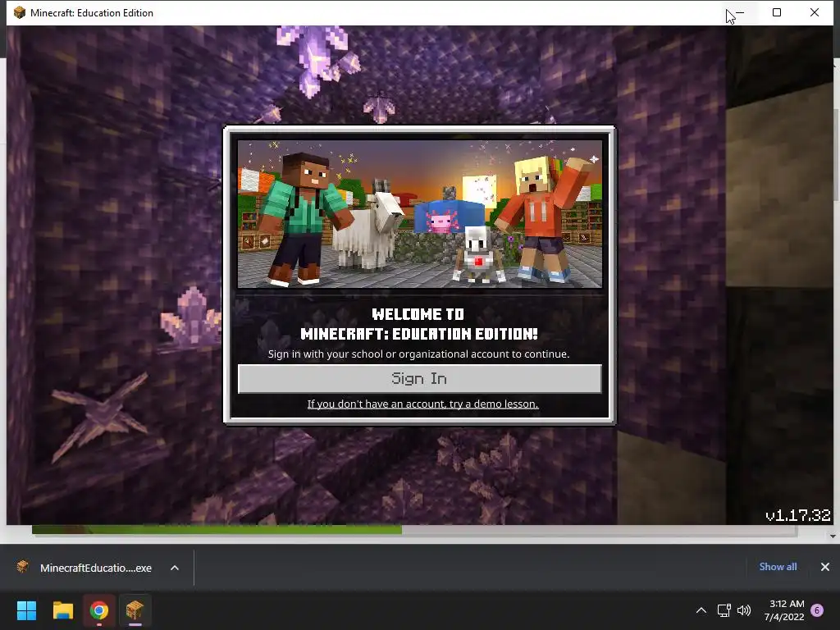Open the network status tray icon
This screenshot has height=630, width=840.
coord(724,610)
